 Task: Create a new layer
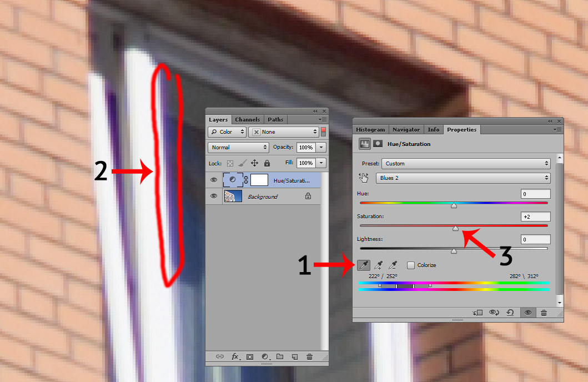point(295,357)
